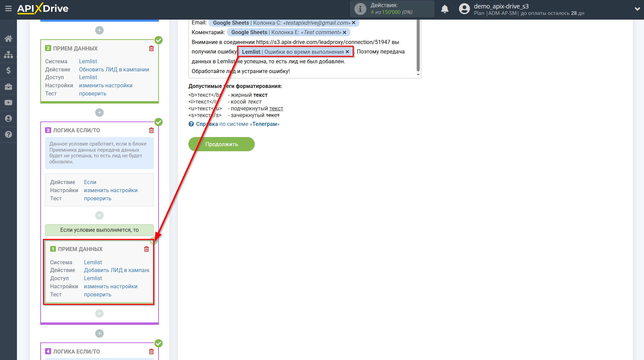Click Если условие выполняется, то bar
The height and width of the screenshot is (360, 644).
[99, 230]
